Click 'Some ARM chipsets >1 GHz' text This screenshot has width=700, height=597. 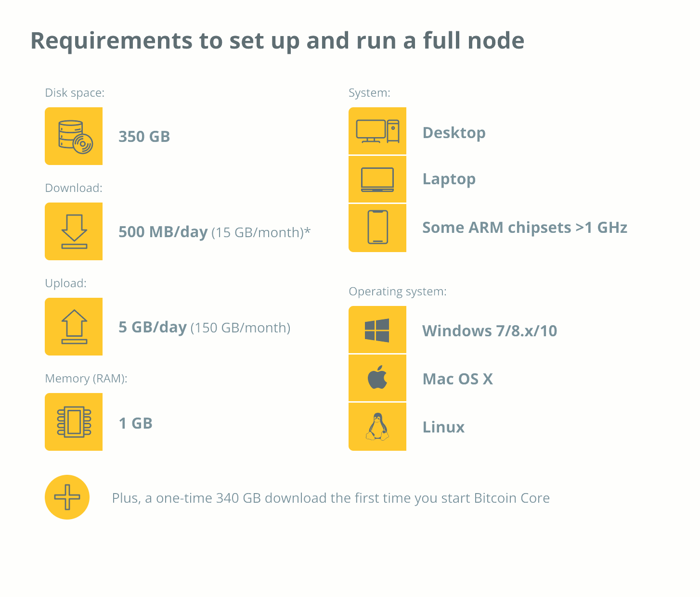coord(525,228)
